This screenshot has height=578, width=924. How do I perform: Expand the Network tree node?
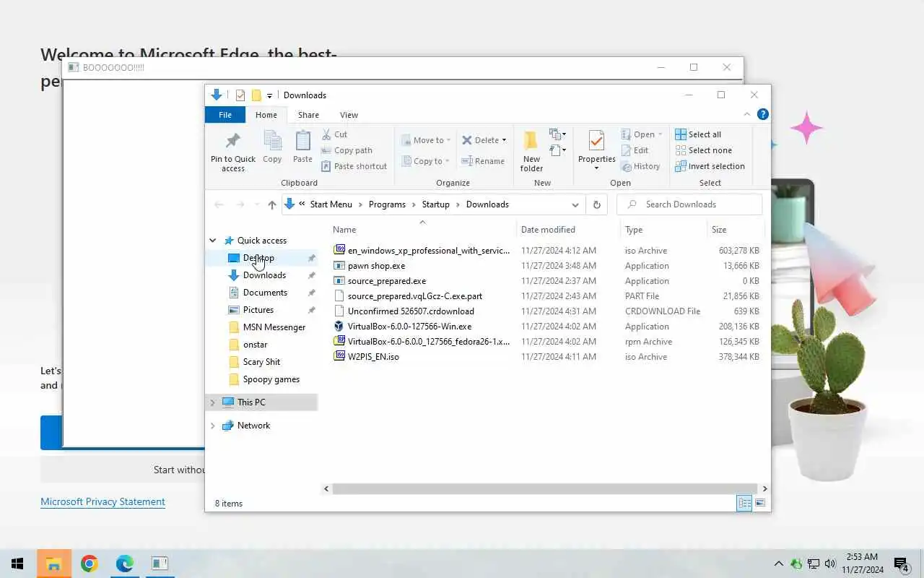click(213, 426)
